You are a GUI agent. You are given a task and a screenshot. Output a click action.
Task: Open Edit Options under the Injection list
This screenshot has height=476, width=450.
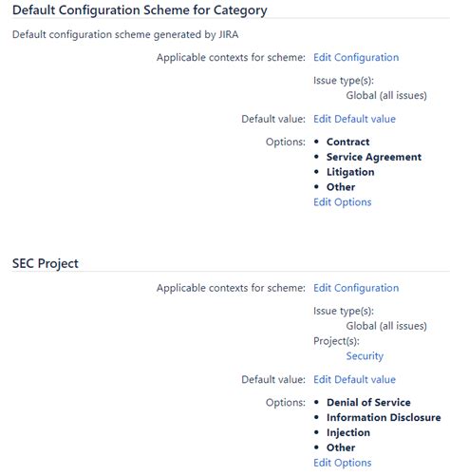(343, 463)
